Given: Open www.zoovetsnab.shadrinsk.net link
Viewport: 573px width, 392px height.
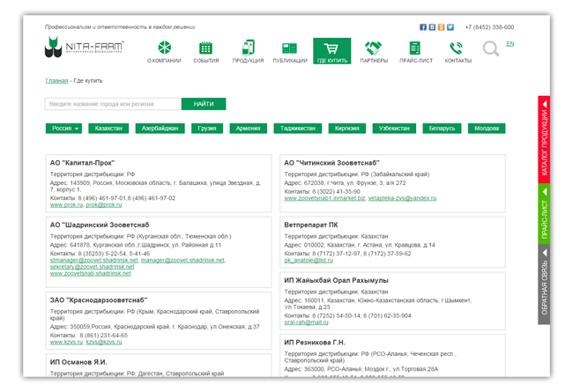Looking at the screenshot, I should click(x=90, y=274).
